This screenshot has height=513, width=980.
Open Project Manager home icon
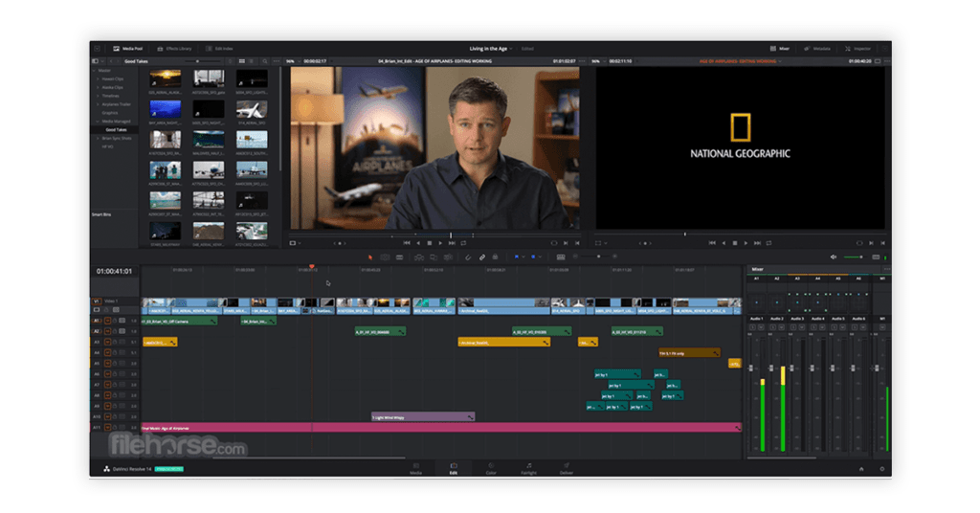[x=861, y=469]
